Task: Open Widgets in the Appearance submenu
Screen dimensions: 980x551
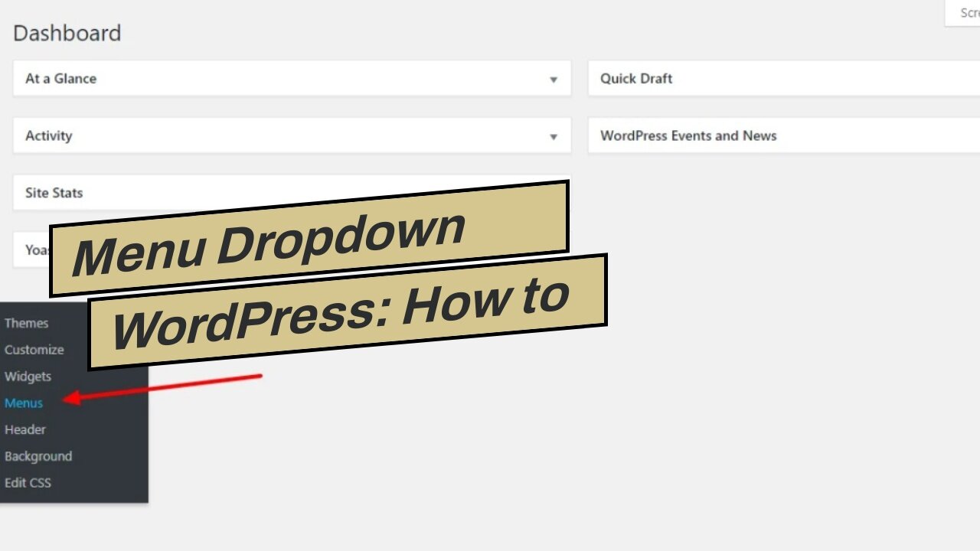Action: [28, 377]
